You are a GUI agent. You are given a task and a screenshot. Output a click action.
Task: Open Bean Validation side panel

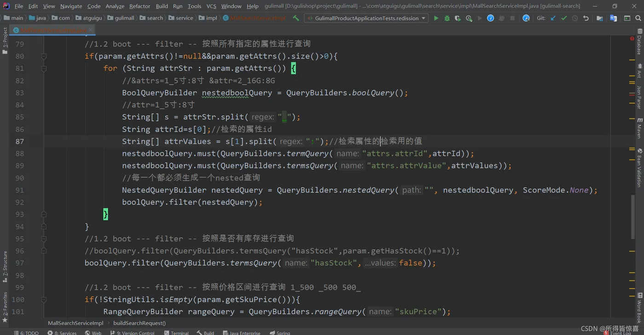(639, 167)
